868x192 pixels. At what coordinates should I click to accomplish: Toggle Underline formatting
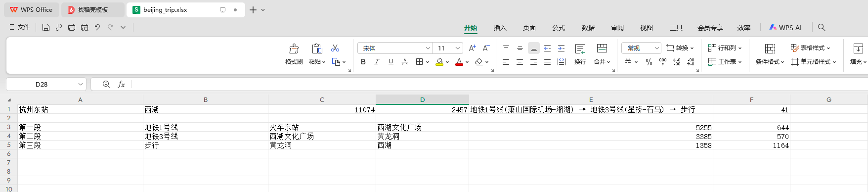pos(391,62)
